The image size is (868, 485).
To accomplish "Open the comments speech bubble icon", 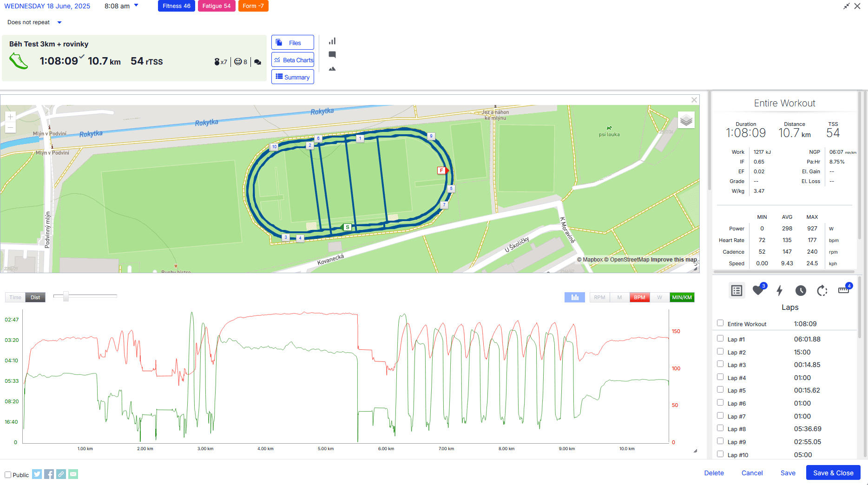I will [x=332, y=55].
